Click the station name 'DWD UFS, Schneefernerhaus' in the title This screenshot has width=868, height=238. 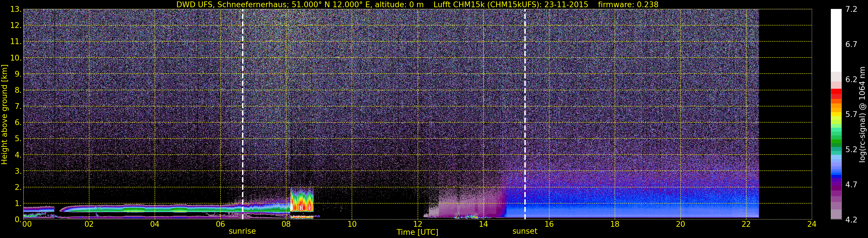[x=232, y=5]
